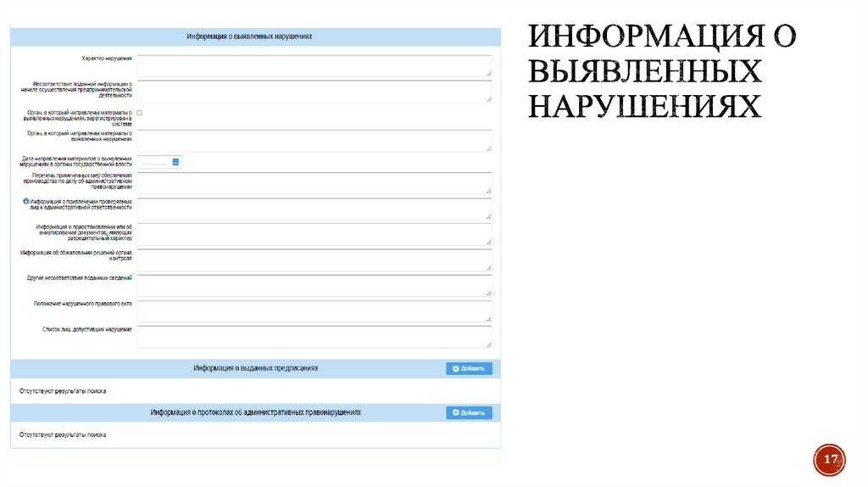Click the 'Информация о выданных предписаниях' header text
Viewport: 868px width, 487px height.
(256, 368)
